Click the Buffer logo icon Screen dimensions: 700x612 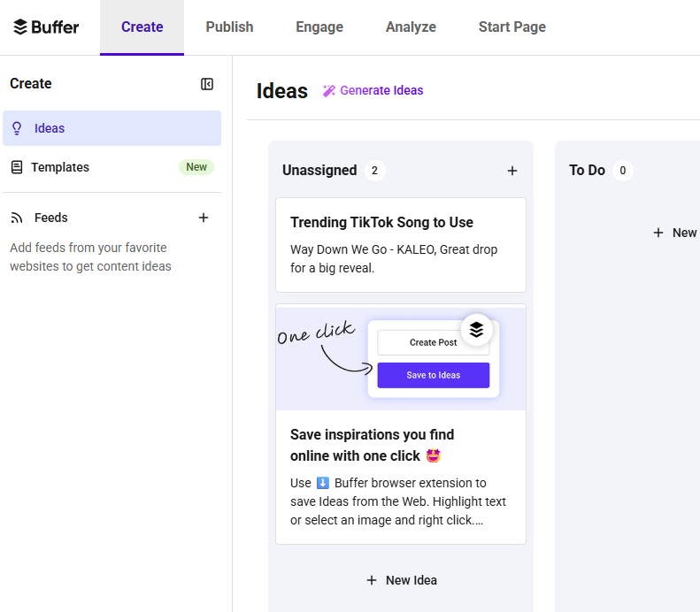tap(20, 27)
